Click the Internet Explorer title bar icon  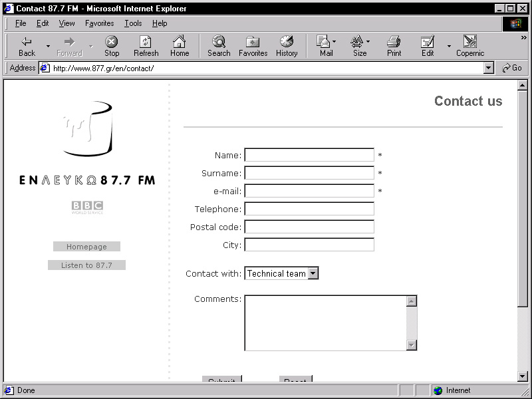(x=9, y=8)
